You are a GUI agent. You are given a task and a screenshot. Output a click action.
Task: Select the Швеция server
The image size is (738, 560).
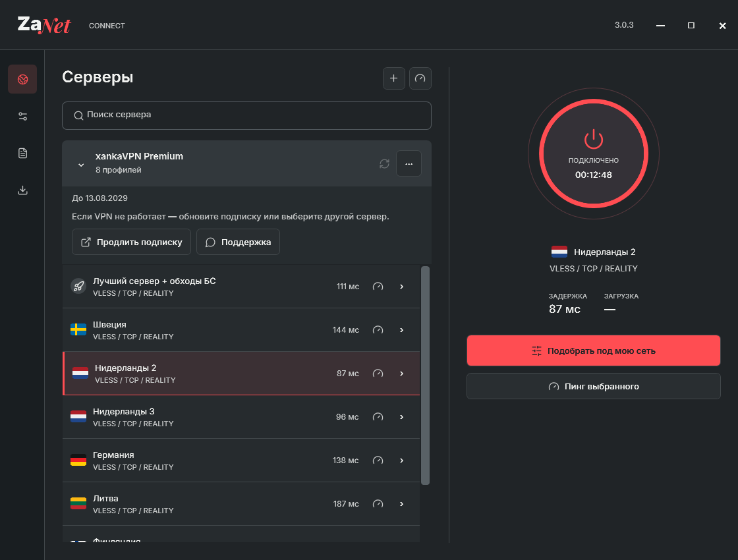pyautogui.click(x=241, y=330)
